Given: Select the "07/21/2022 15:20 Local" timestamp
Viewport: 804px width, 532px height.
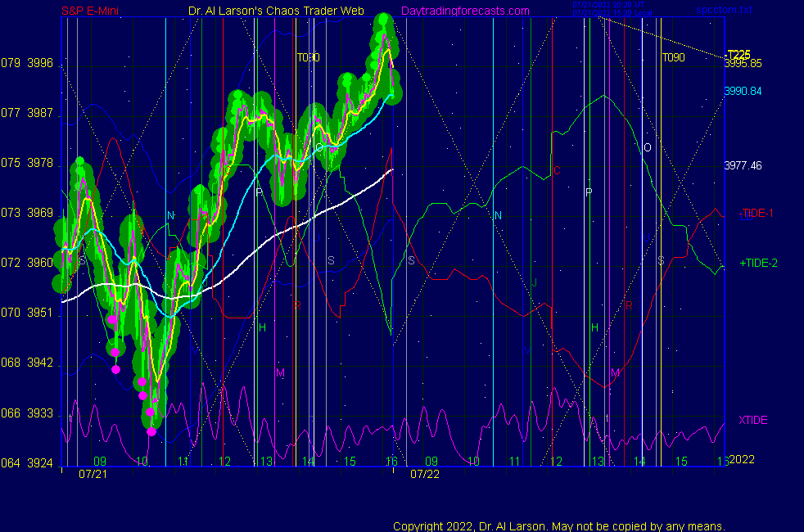Looking at the screenshot, I should tap(612, 13).
